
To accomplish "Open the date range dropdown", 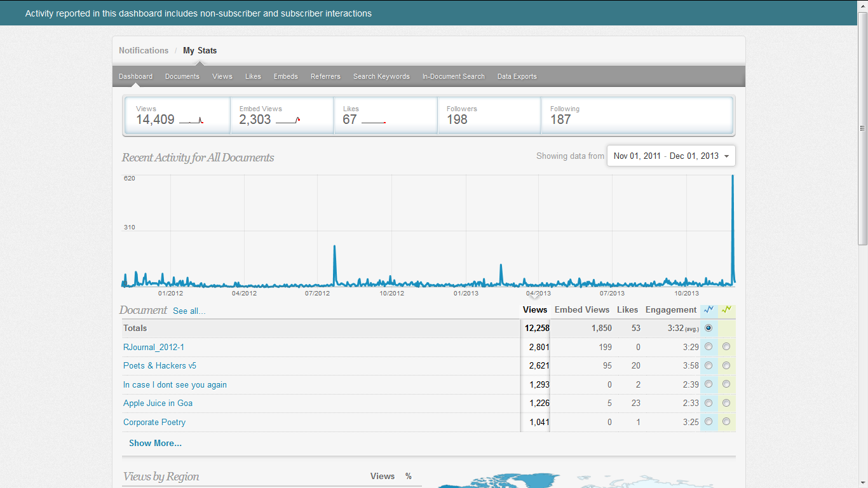I will tap(671, 156).
